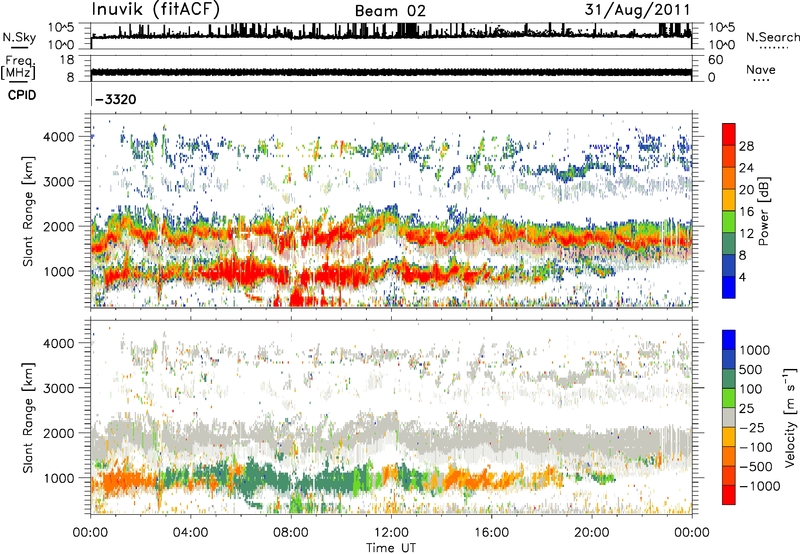800x554 pixels.
Task: Click the "2000" tick of the velocity panel
Action: (59, 433)
